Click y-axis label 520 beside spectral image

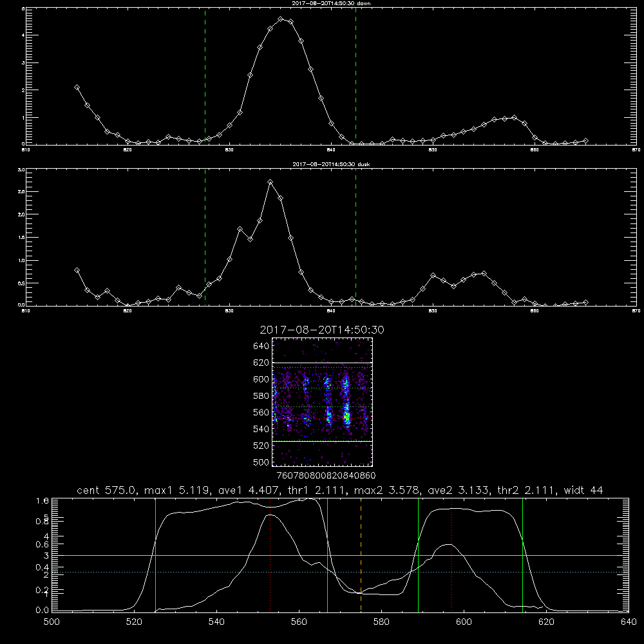click(x=261, y=446)
